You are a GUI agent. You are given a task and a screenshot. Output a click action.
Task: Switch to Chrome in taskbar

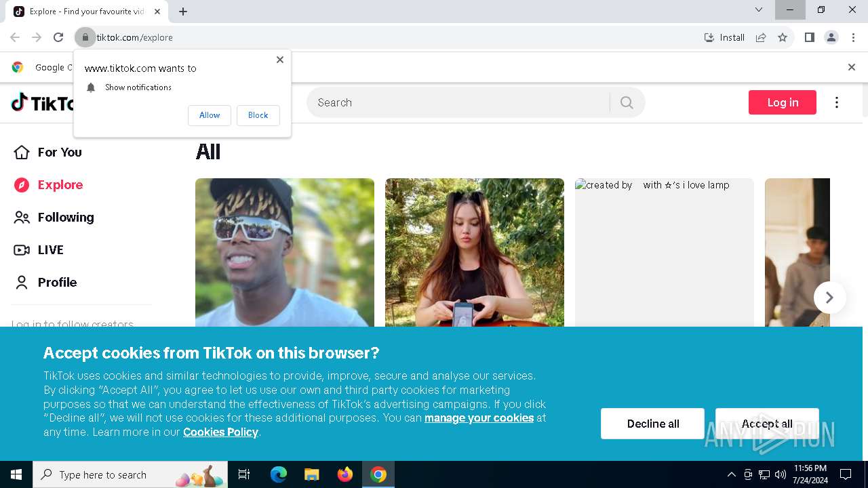click(x=378, y=474)
